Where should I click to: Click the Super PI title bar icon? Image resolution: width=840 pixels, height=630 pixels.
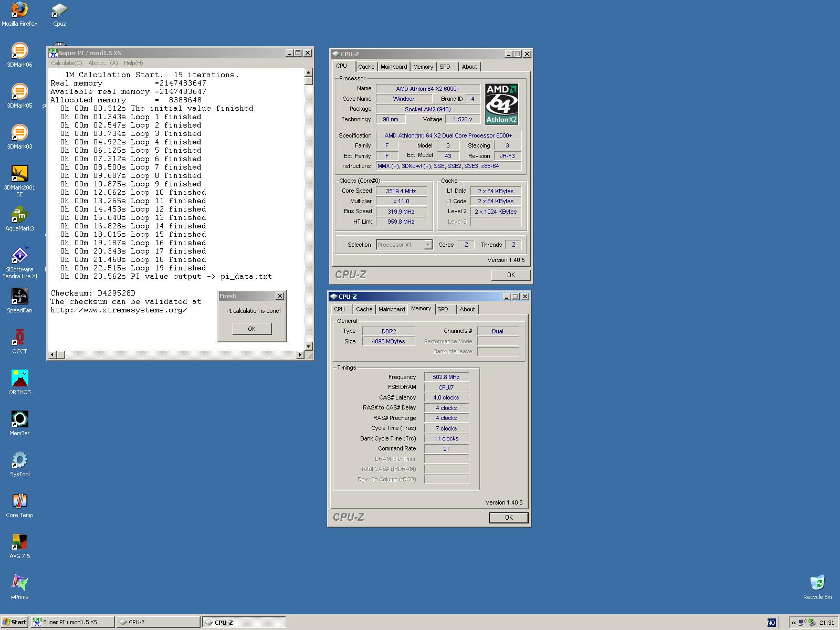coord(53,53)
